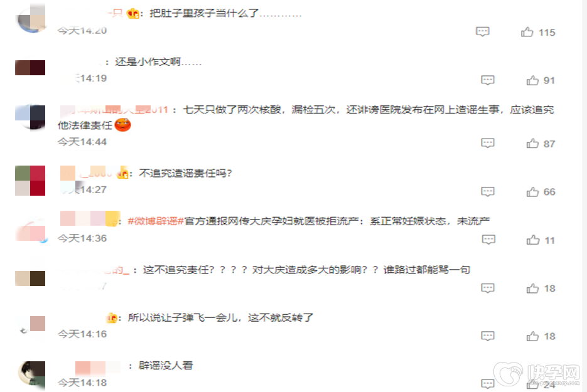Reply to the 七天只做了两次核酸 comment
The width and height of the screenshot is (587, 392).
487,143
